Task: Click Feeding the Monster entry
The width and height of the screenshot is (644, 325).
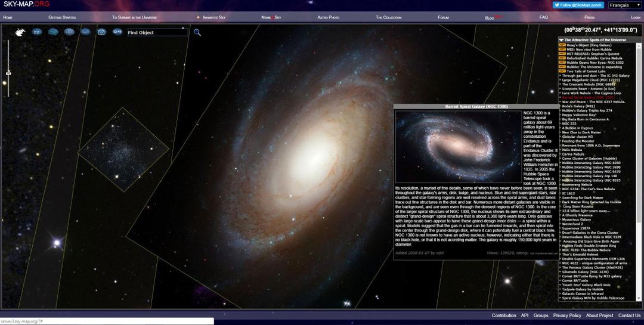Action: coord(578,141)
